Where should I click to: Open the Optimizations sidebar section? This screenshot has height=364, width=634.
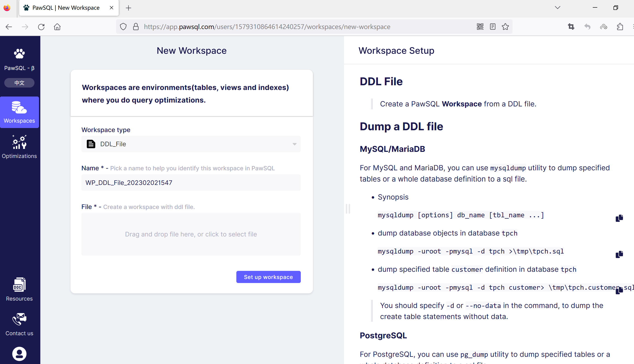click(x=19, y=147)
